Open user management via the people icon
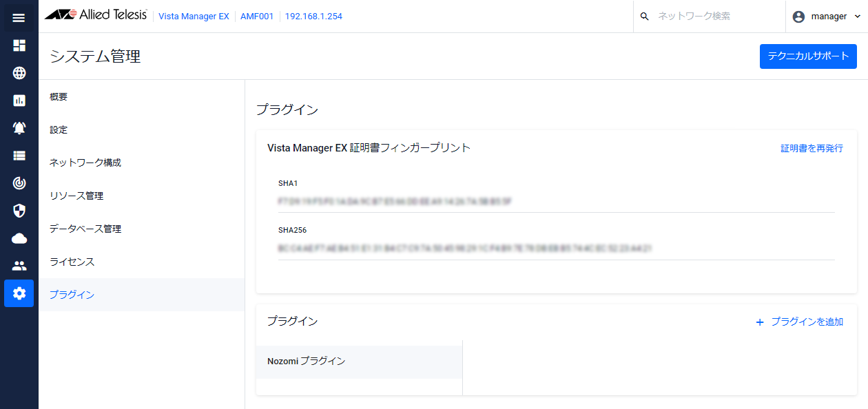Image resolution: width=868 pixels, height=409 pixels. pyautogui.click(x=19, y=265)
